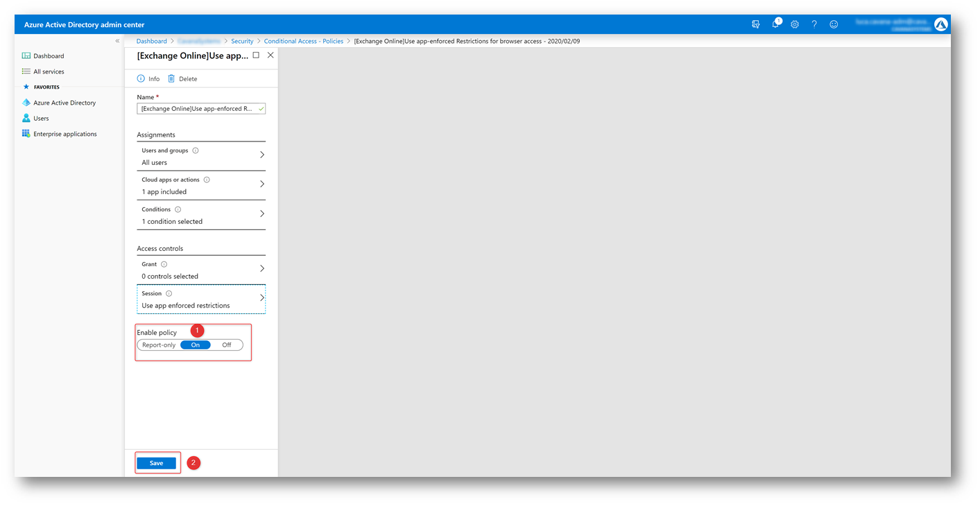Click Azure Active Directory admin center title
The width and height of the screenshot is (980, 506).
85,25
